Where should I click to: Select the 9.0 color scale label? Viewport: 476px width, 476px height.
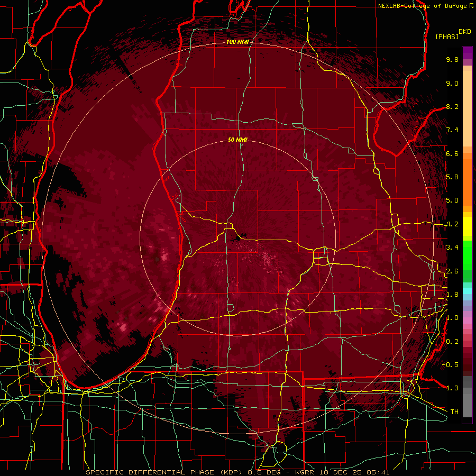pos(452,83)
